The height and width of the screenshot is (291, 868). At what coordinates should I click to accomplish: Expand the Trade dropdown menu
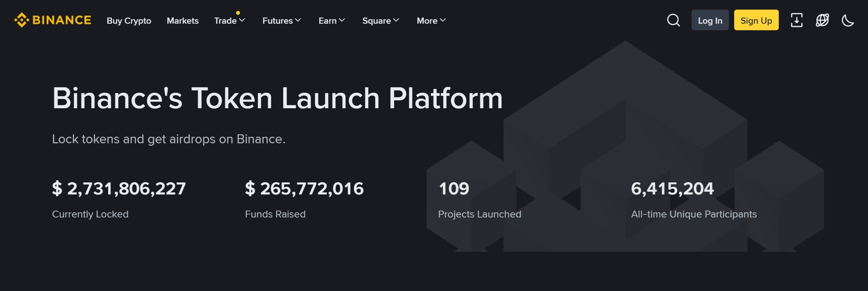pos(229,21)
